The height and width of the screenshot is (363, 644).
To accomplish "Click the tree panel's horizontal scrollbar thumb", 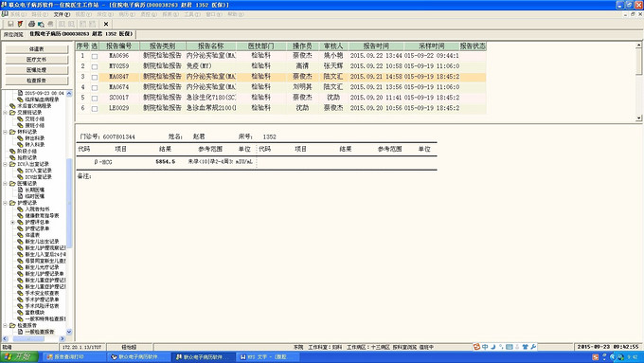I will pos(28,338).
